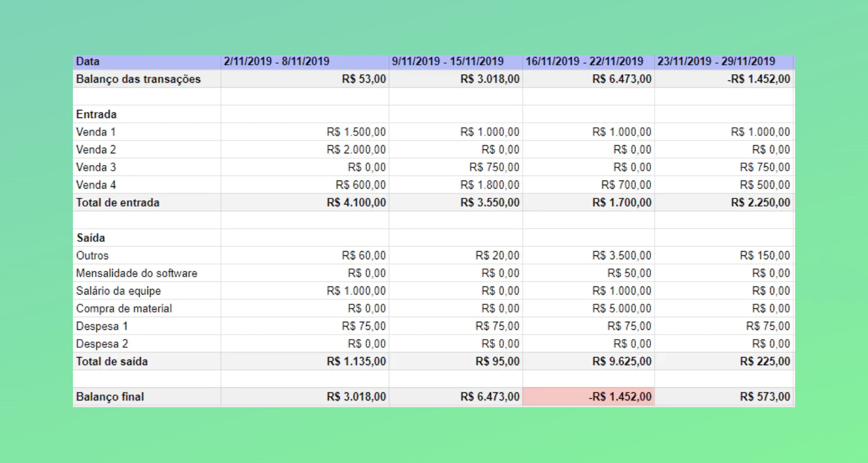Image resolution: width=868 pixels, height=463 pixels.
Task: Select the 'Total de entrada' row label
Action: pos(147,203)
